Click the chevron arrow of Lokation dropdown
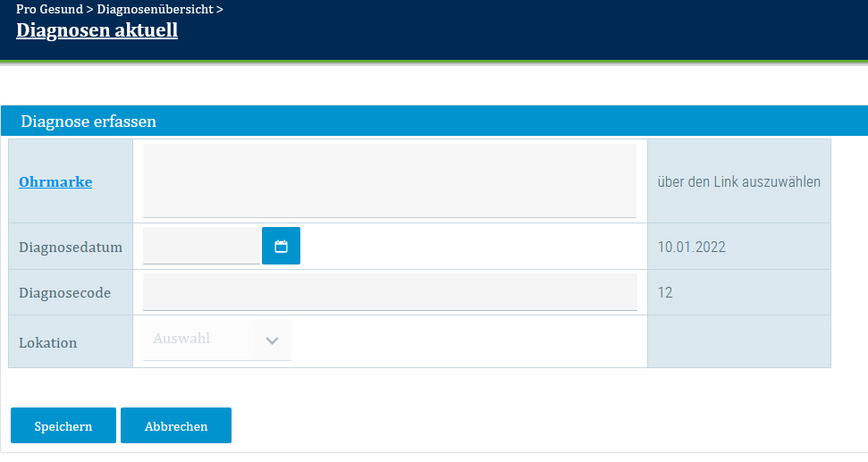868x462 pixels. 273,340
